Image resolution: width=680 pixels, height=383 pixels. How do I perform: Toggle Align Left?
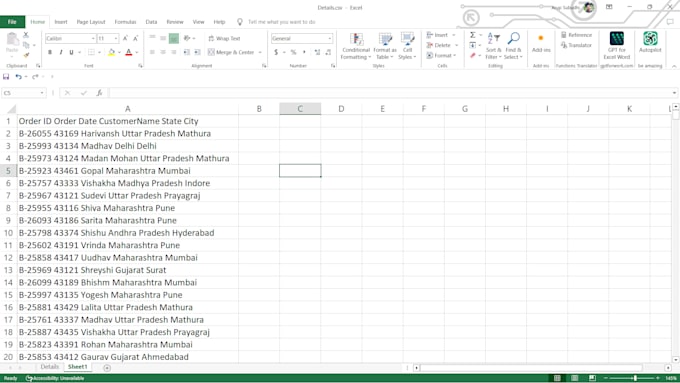click(152, 52)
